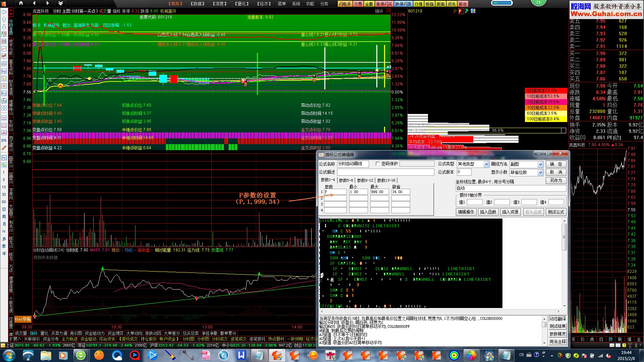Select the 竞价图 tab below chart

pyautogui.click(x=76, y=333)
